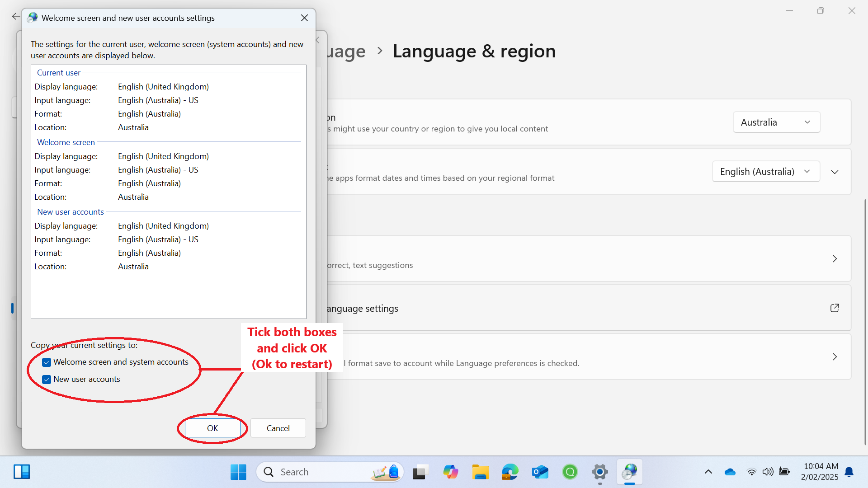Toggle the New user accounts checkbox
The height and width of the screenshot is (488, 868).
47,380
